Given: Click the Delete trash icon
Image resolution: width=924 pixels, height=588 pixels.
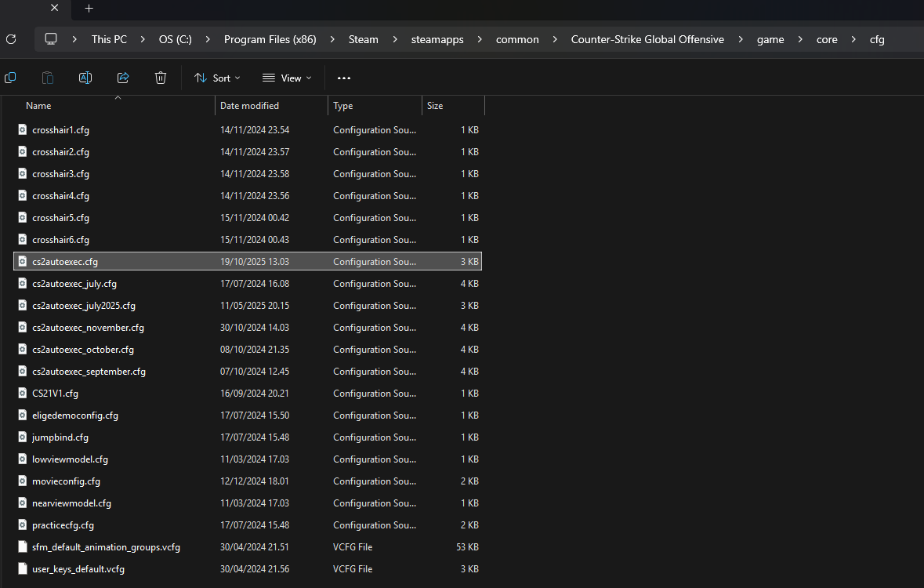Looking at the screenshot, I should [161, 78].
